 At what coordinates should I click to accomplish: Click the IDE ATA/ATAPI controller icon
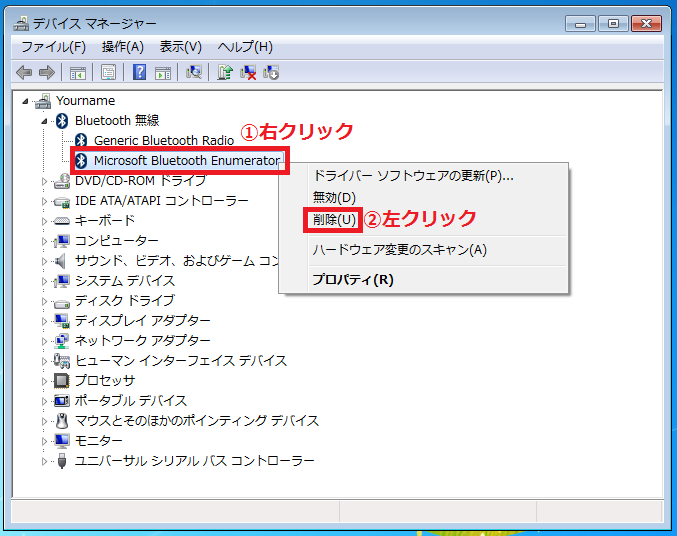click(62, 201)
